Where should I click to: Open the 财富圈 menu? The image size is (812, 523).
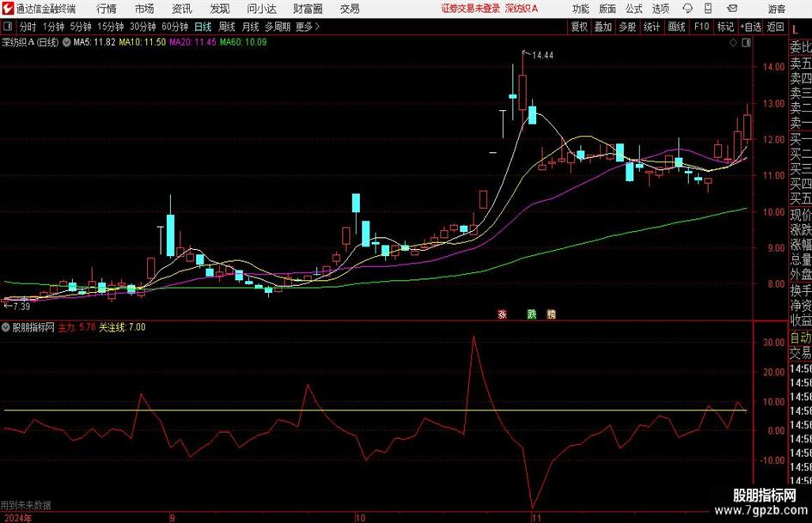(x=308, y=9)
